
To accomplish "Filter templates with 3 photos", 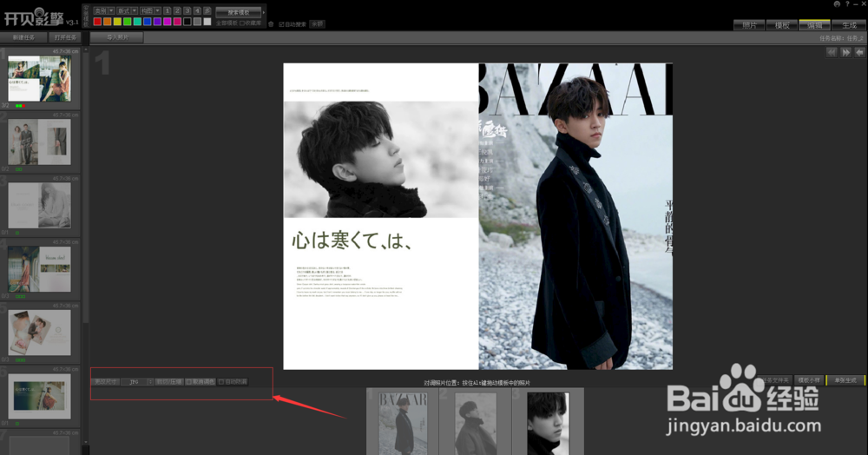I will (187, 11).
